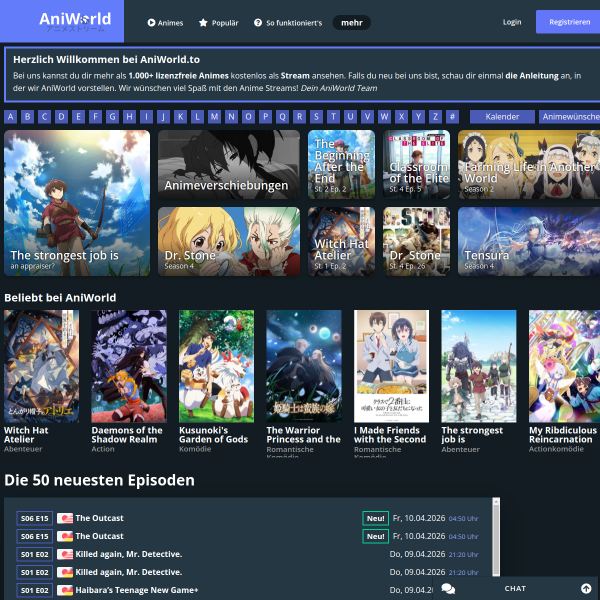The width and height of the screenshot is (600, 600).
Task: Click the Login link
Action: pos(512,22)
